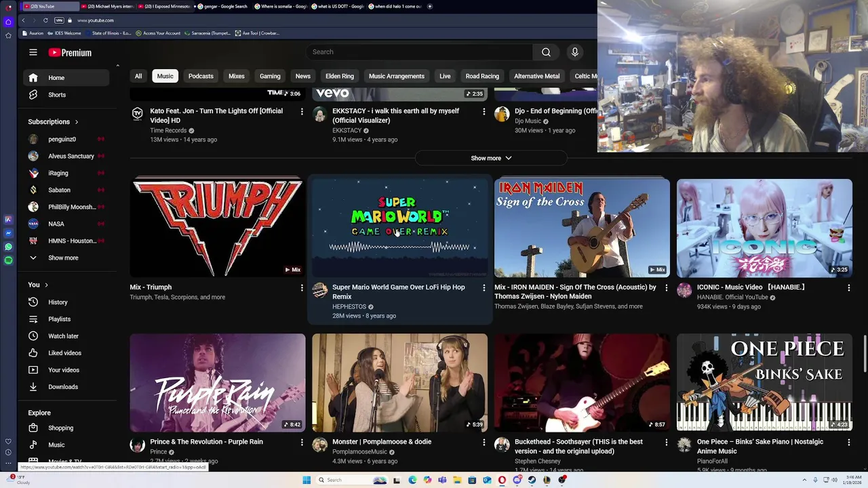
Task: Switch to the Michael Myers browser tab
Action: (107, 6)
